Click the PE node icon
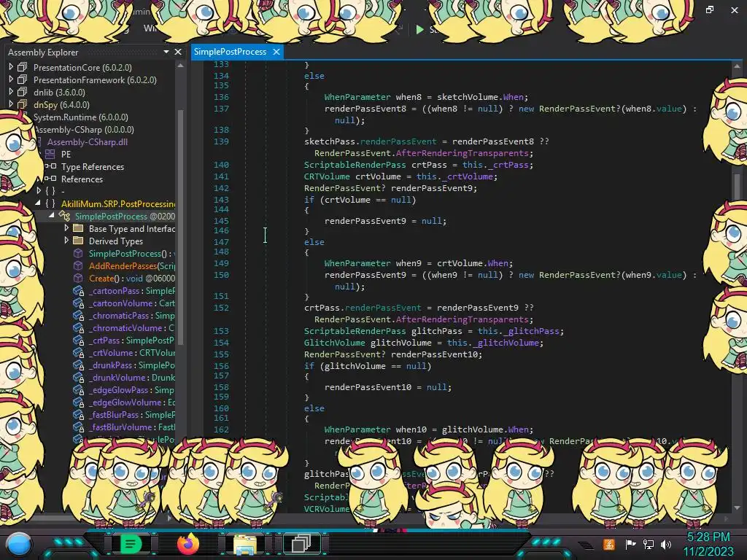Viewport: 747px width, 560px height. tap(50, 154)
